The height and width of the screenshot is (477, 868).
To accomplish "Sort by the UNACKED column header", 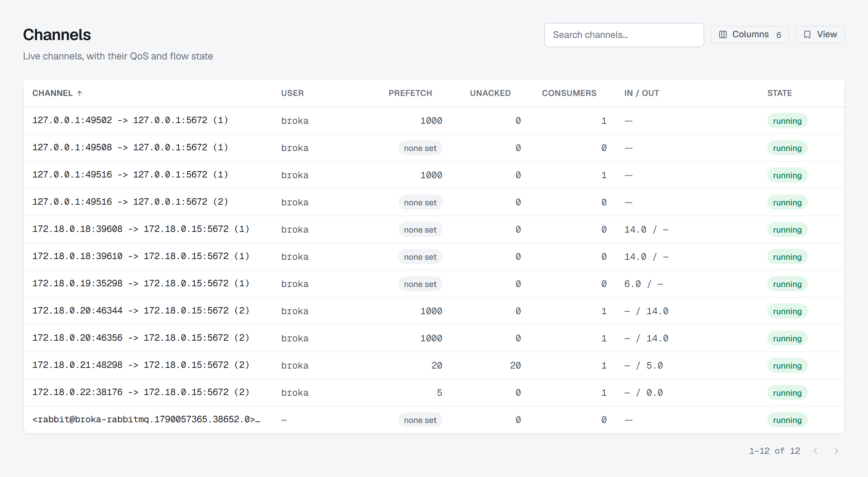I will (x=490, y=93).
